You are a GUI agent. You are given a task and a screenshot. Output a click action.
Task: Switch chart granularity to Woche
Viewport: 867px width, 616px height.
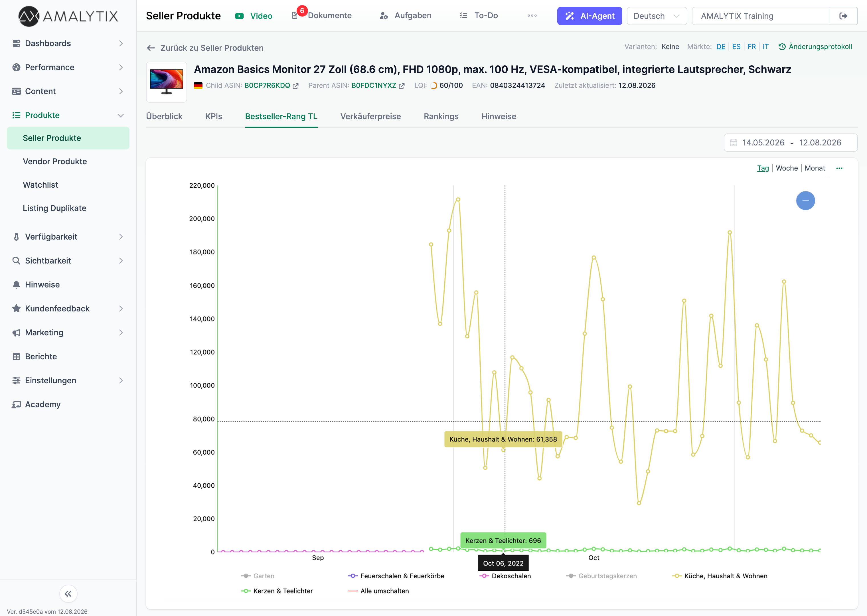coord(787,168)
